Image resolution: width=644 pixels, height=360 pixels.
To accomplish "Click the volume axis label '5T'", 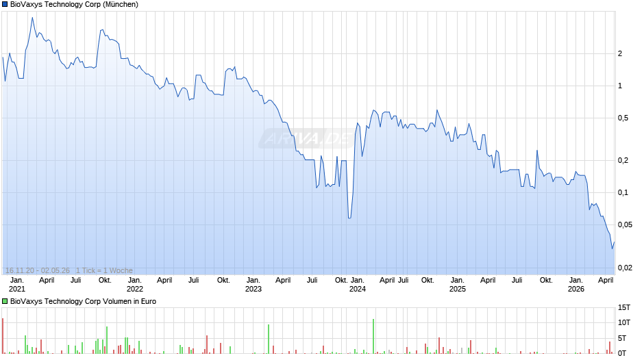I will 622,338.
